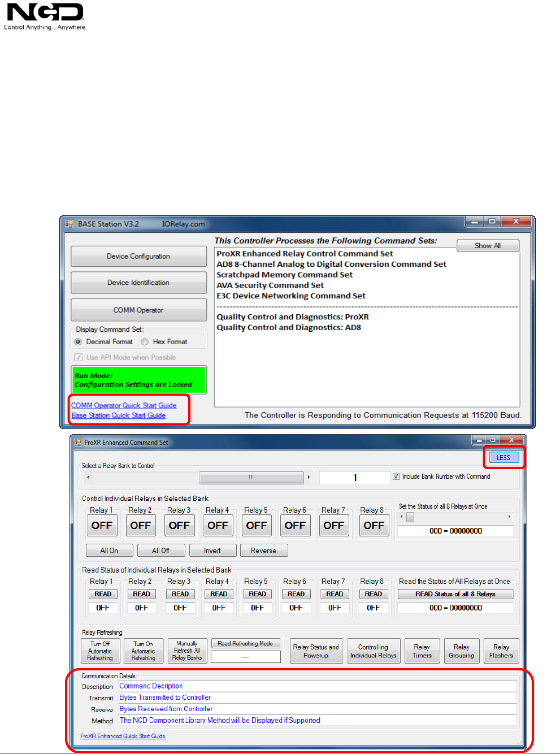Screen dimensions: 560x754
Task: Open Relay Status and Powerup
Action: coord(316,651)
